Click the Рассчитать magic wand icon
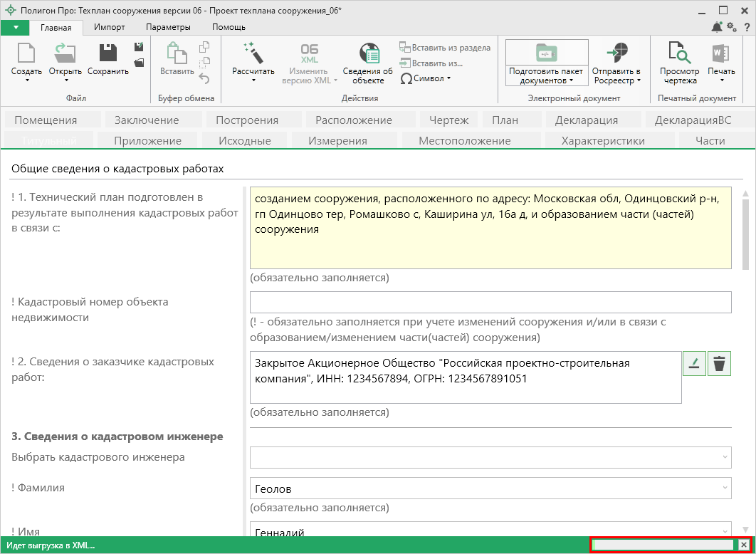 pos(253,53)
